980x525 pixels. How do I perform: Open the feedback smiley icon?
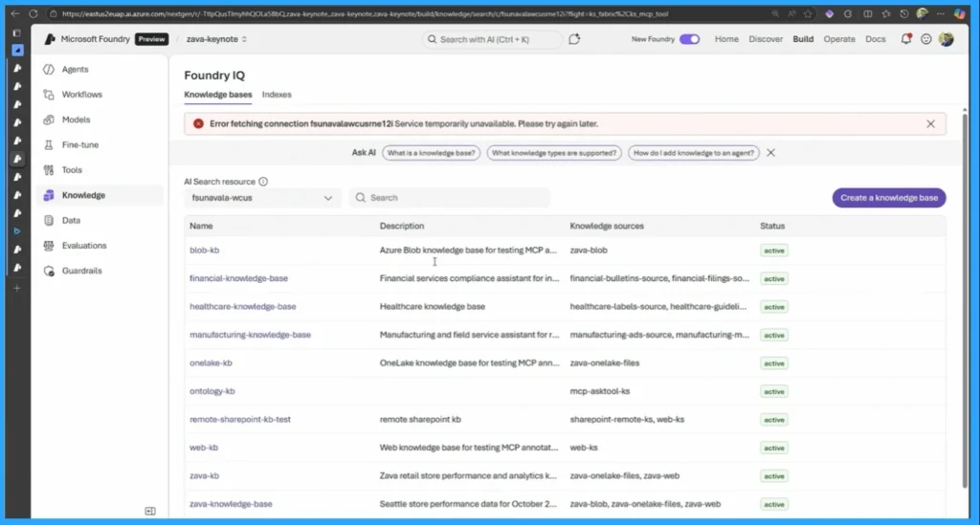925,38
